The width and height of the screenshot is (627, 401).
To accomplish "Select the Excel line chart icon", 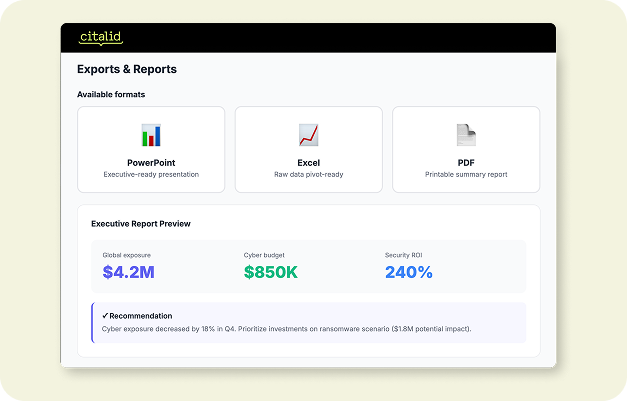I will tap(309, 135).
